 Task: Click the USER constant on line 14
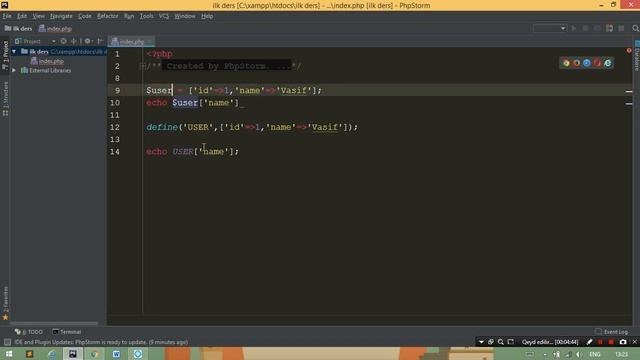tap(182, 152)
